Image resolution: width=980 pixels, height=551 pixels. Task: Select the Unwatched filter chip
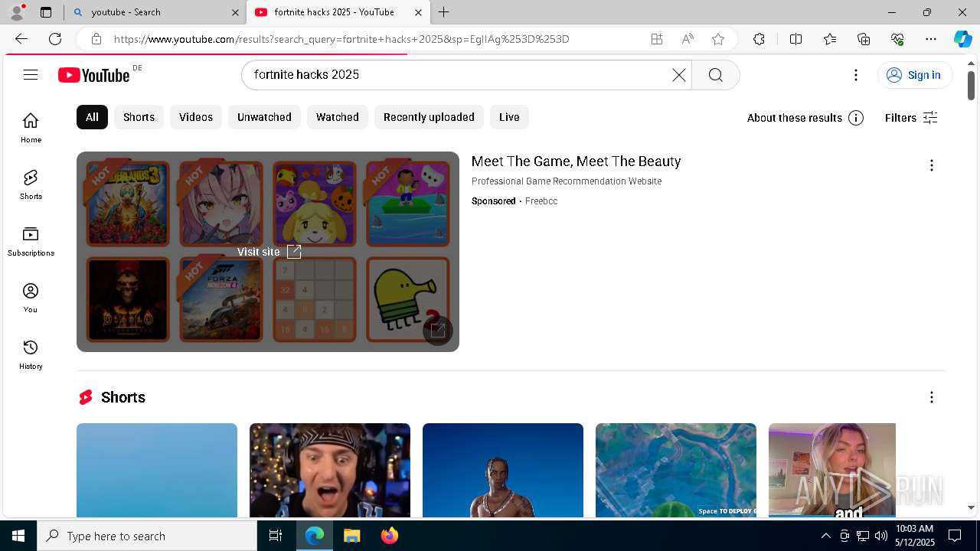point(264,117)
